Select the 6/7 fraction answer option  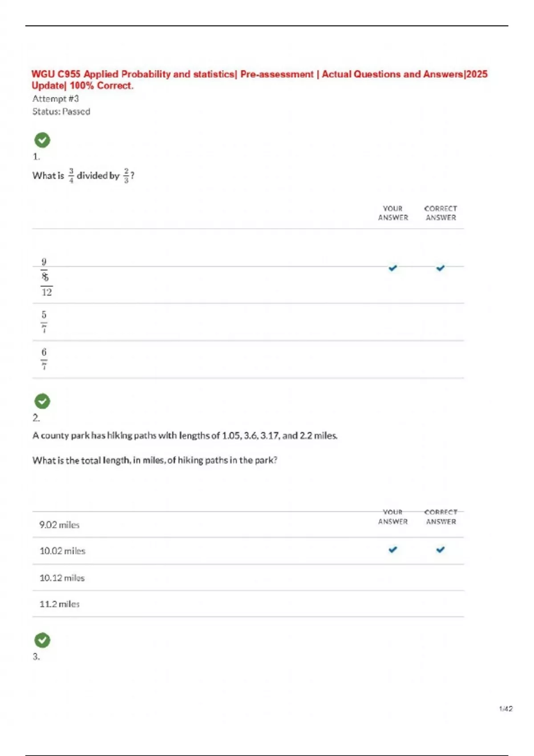pyautogui.click(x=44, y=359)
